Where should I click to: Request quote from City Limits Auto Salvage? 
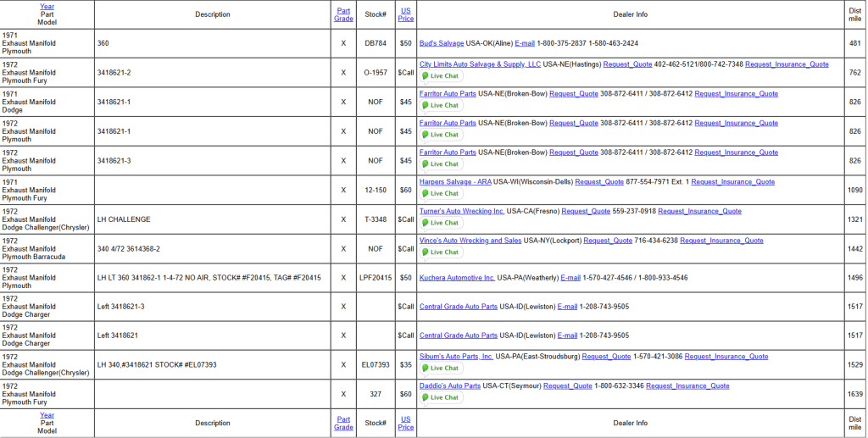tap(628, 64)
